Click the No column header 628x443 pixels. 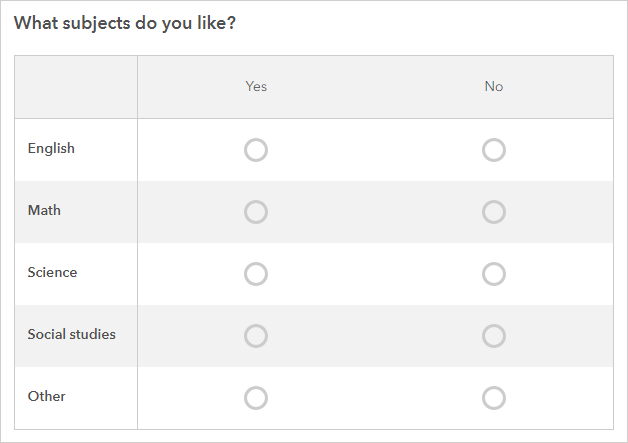point(494,86)
